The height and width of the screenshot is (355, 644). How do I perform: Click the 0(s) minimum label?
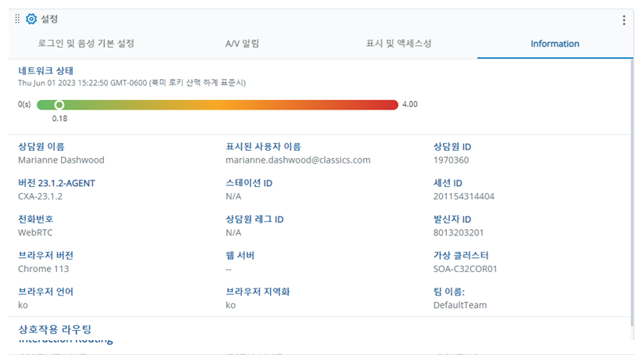click(x=24, y=104)
